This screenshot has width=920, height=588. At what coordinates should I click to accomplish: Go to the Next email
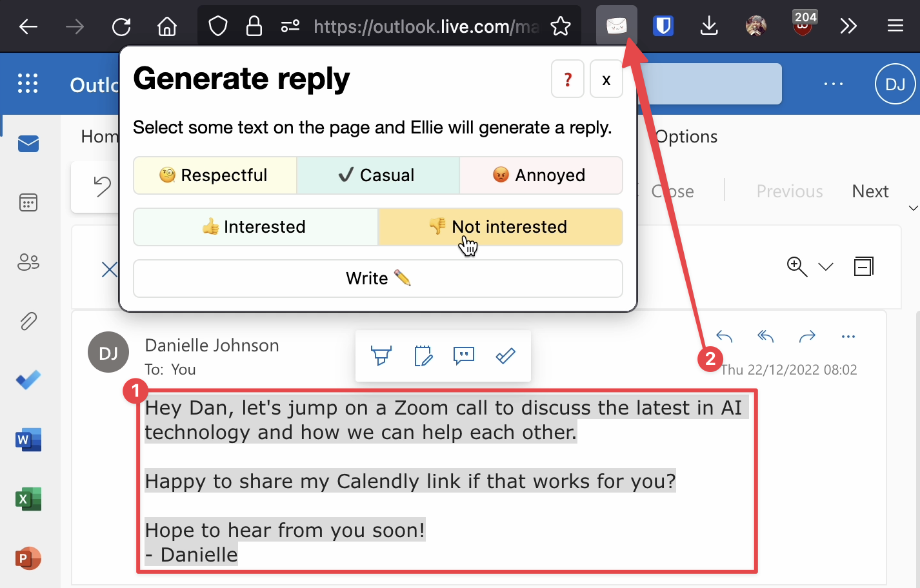tap(870, 191)
